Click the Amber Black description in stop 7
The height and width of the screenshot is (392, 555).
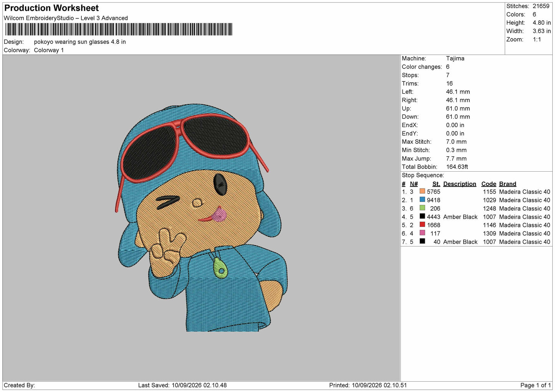[x=460, y=242]
